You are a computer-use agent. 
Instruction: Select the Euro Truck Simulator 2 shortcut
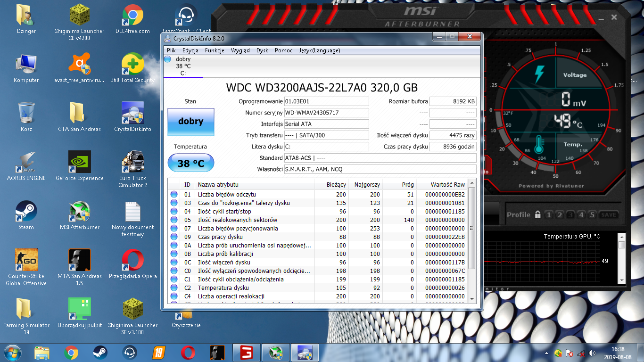coord(132,169)
